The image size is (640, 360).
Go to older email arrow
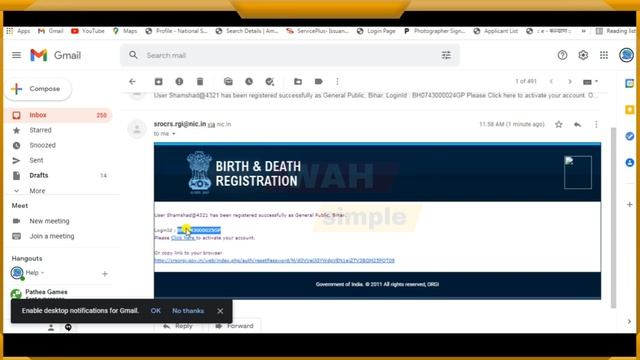[570, 82]
